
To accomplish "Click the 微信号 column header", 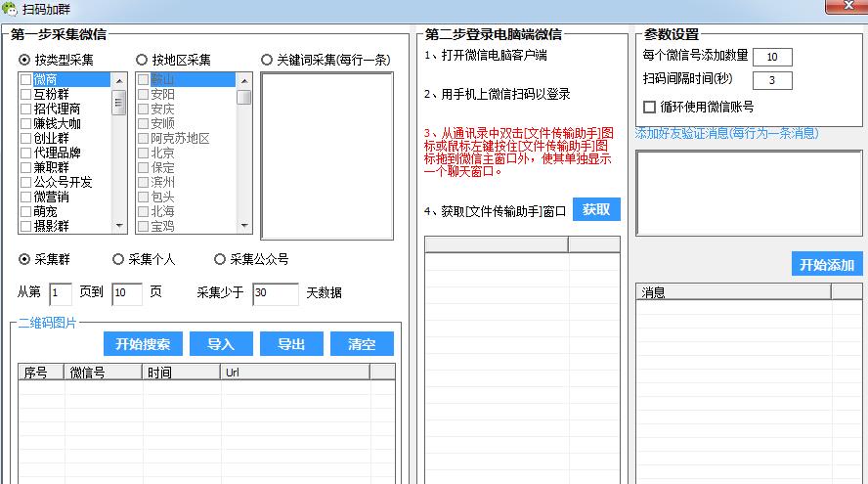I will [104, 373].
